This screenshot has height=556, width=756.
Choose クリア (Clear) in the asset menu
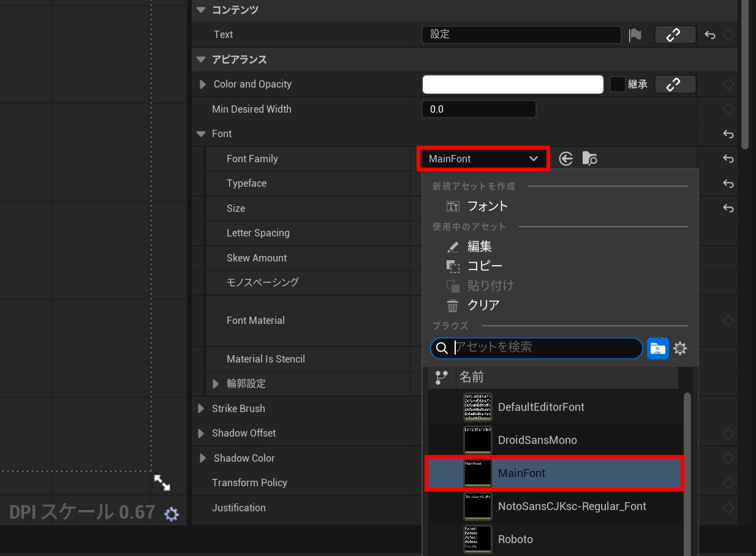[x=483, y=305]
